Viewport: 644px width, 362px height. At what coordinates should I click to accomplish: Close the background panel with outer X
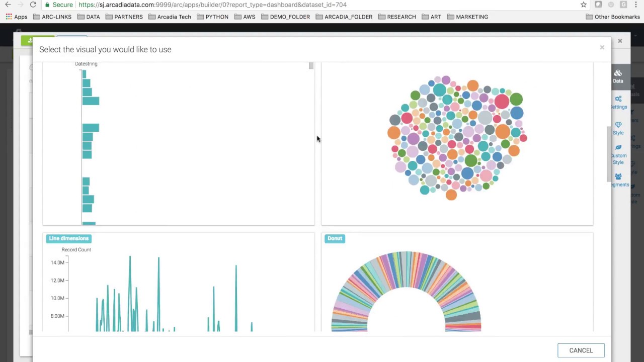point(620,41)
